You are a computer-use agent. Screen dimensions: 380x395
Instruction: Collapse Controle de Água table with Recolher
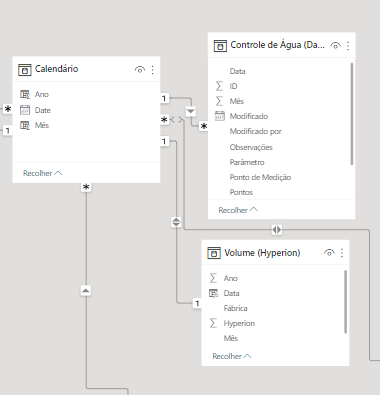pos(238,210)
